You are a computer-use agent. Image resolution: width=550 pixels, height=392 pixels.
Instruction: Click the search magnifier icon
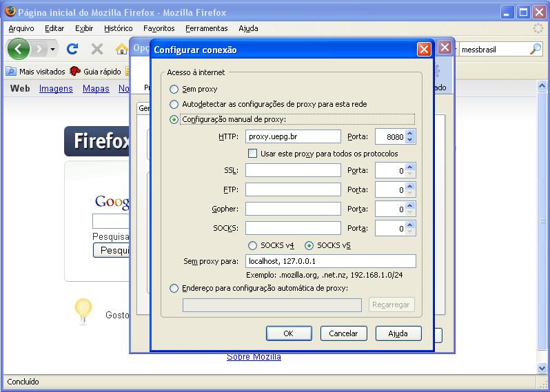coord(536,49)
